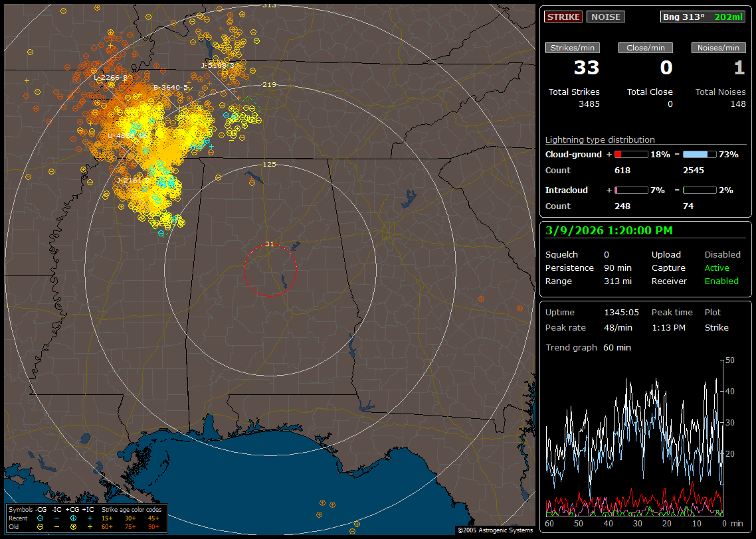The width and height of the screenshot is (756, 539).
Task: Select the Close/min header label
Action: coord(646,48)
